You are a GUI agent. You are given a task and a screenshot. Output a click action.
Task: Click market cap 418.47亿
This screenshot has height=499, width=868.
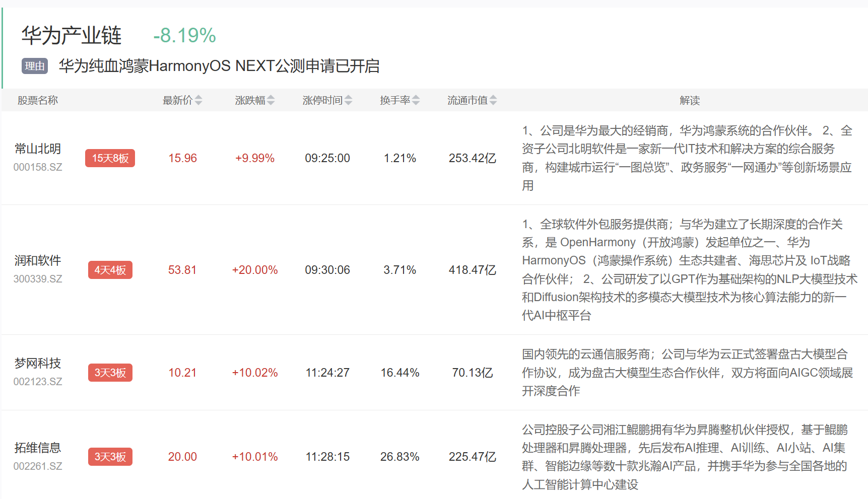[473, 270]
